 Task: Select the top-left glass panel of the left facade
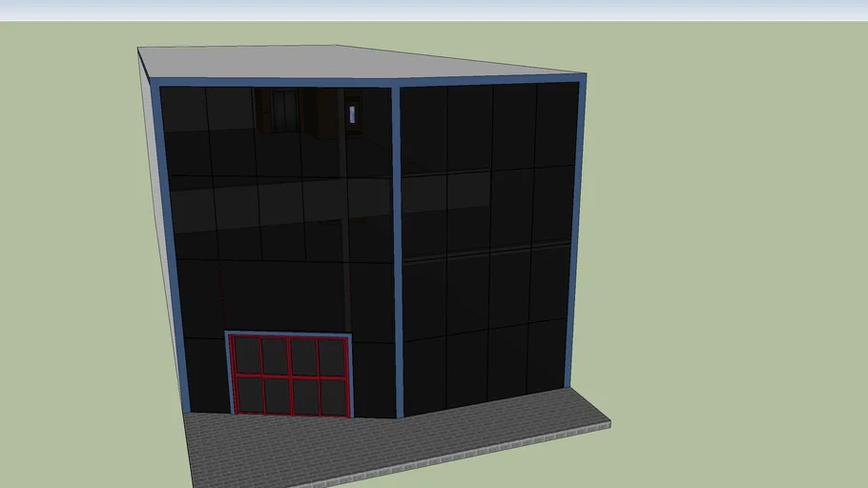click(x=184, y=110)
